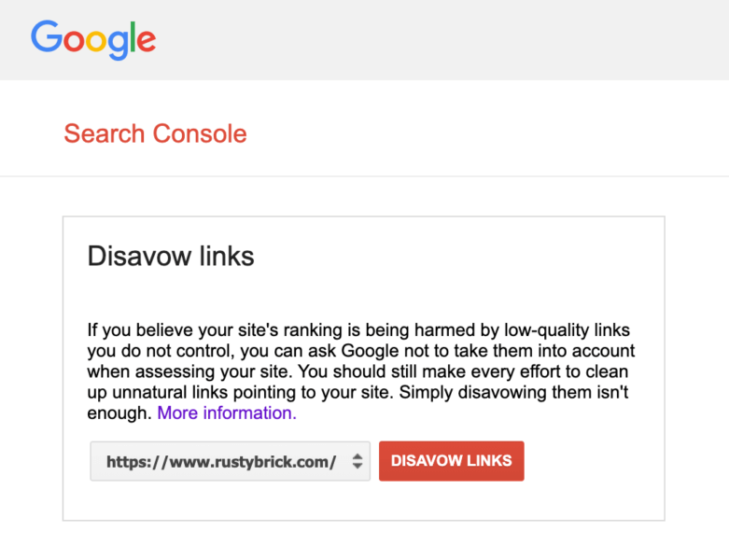Click the empty gray header bar beside logo
Screen dimensions: 729x560
coord(442,40)
